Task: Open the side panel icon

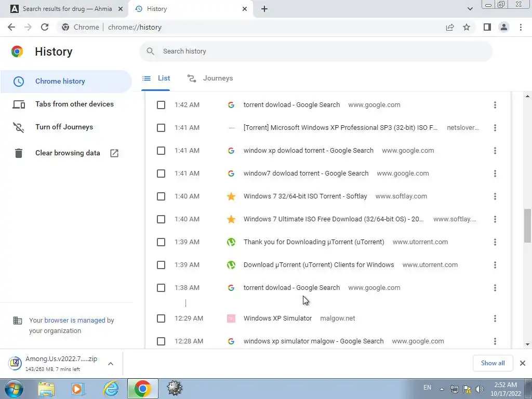Action: click(487, 27)
